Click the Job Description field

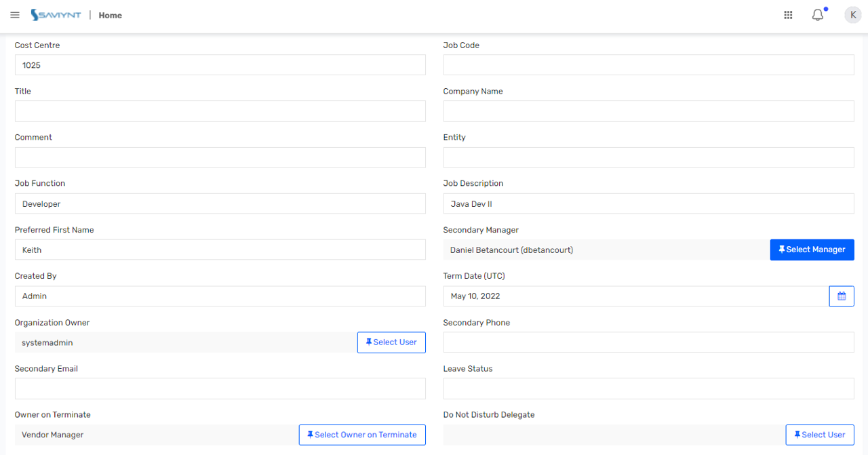click(648, 203)
